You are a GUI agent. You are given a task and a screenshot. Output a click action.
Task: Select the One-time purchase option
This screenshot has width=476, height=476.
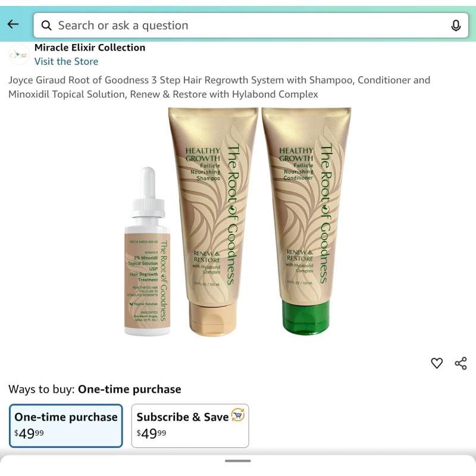pyautogui.click(x=66, y=425)
